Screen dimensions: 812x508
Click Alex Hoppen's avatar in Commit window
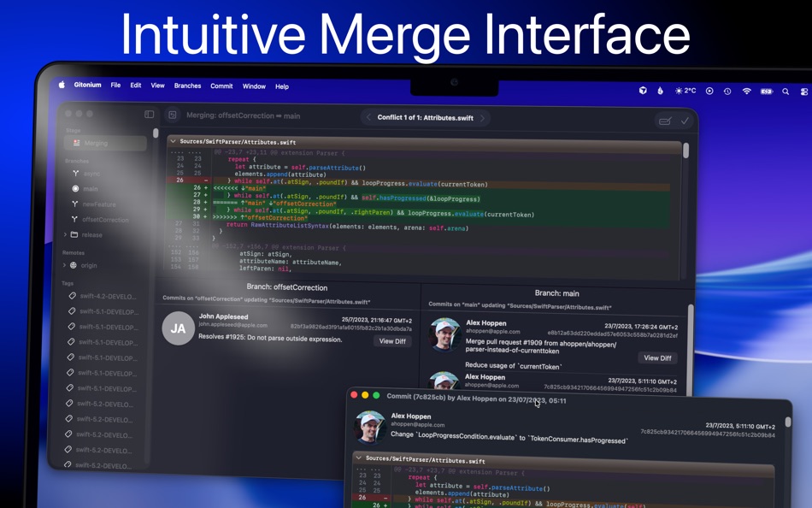coord(370,427)
